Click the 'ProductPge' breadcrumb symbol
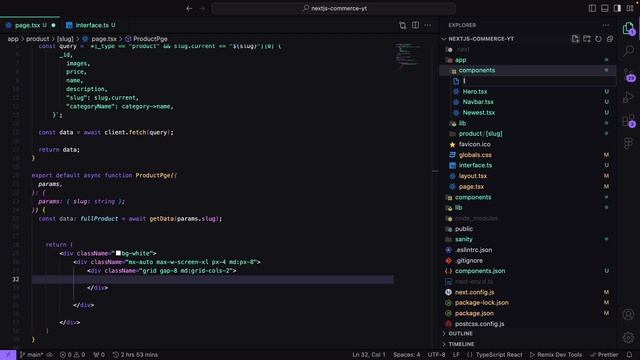The width and height of the screenshot is (640, 360). [x=150, y=39]
